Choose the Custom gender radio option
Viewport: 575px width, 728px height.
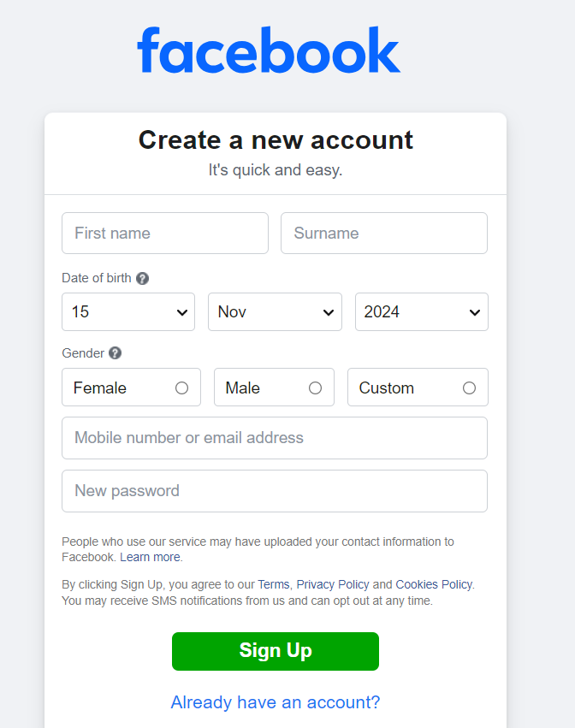click(469, 388)
